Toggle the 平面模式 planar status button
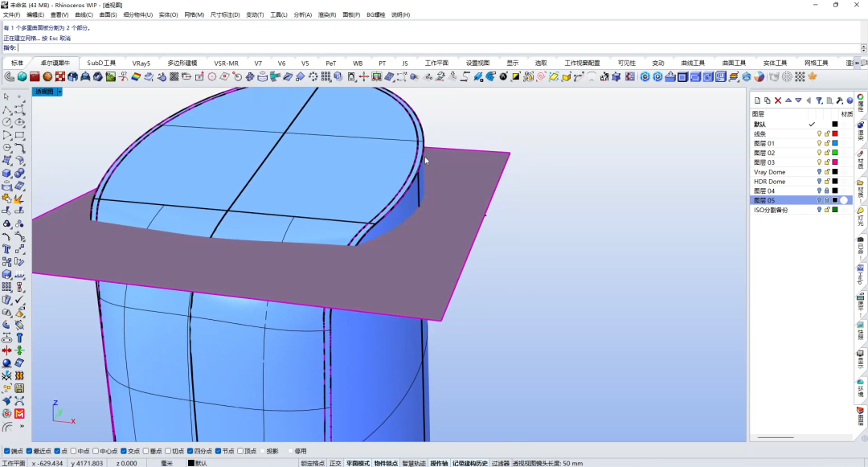 point(358,463)
